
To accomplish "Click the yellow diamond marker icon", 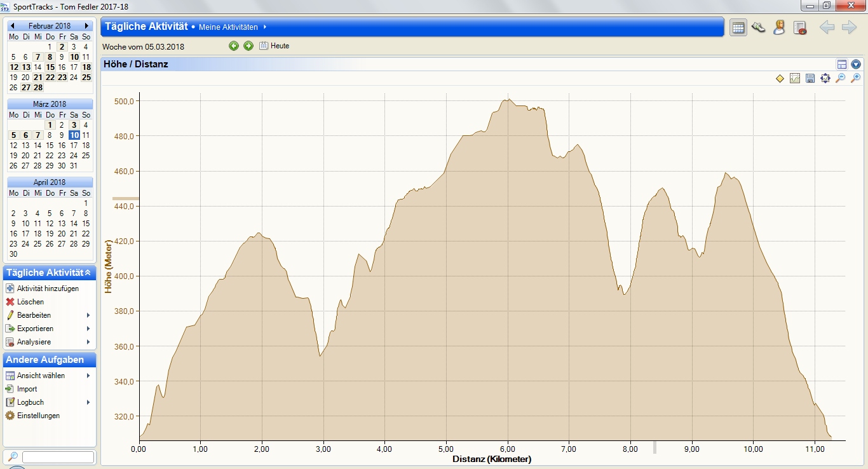I will point(780,78).
